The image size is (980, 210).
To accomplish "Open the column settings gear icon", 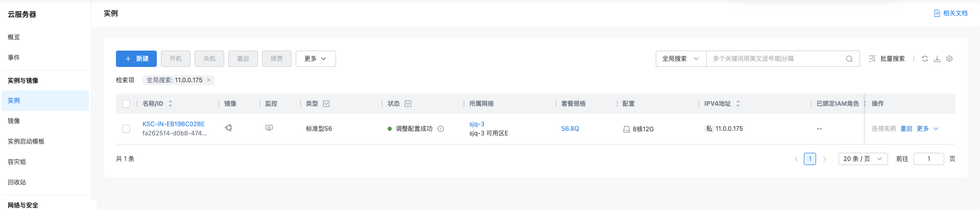I will click(949, 59).
